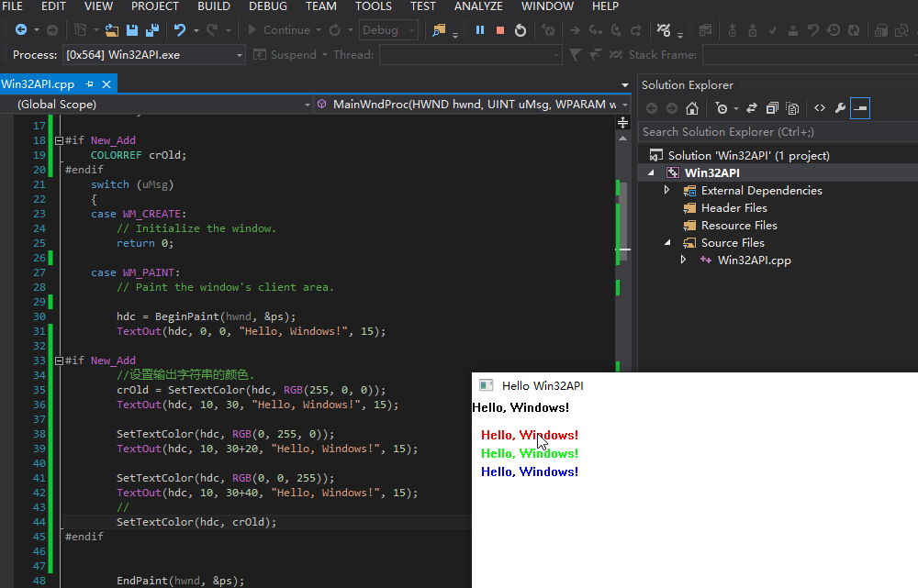Click the Restart debugging icon

tap(521, 29)
